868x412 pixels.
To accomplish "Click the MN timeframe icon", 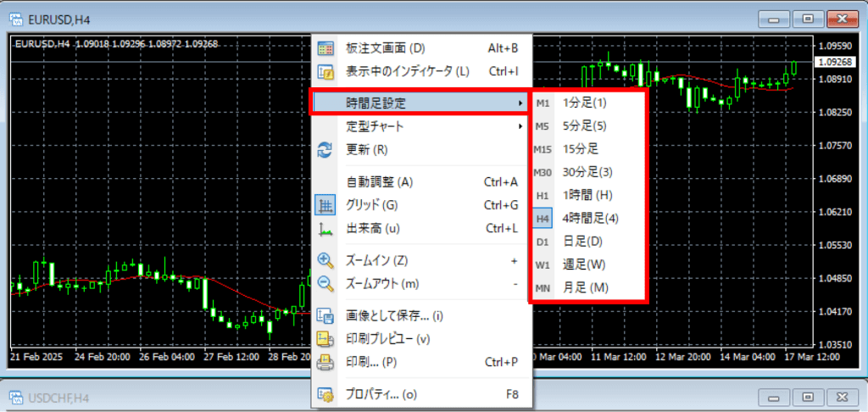I will click(x=543, y=288).
